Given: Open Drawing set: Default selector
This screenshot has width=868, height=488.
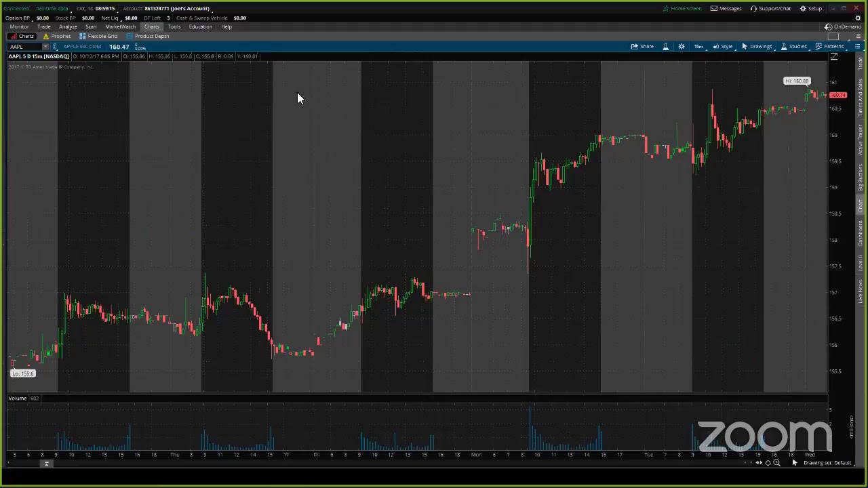Looking at the screenshot, I should coord(827,463).
